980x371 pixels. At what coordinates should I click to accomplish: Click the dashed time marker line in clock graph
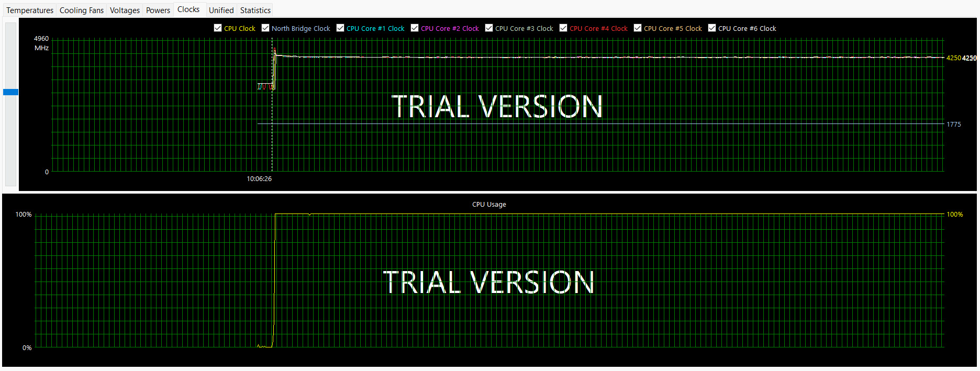pos(272,105)
